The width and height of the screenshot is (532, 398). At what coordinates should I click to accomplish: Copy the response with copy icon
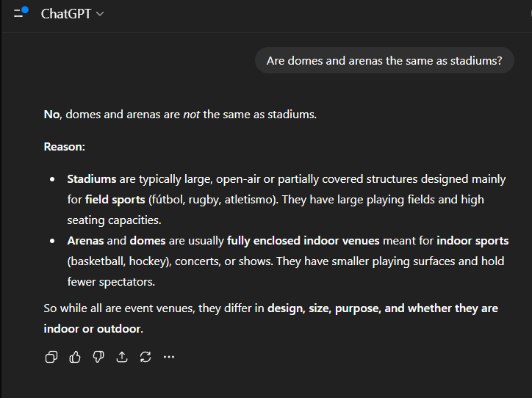[51, 357]
